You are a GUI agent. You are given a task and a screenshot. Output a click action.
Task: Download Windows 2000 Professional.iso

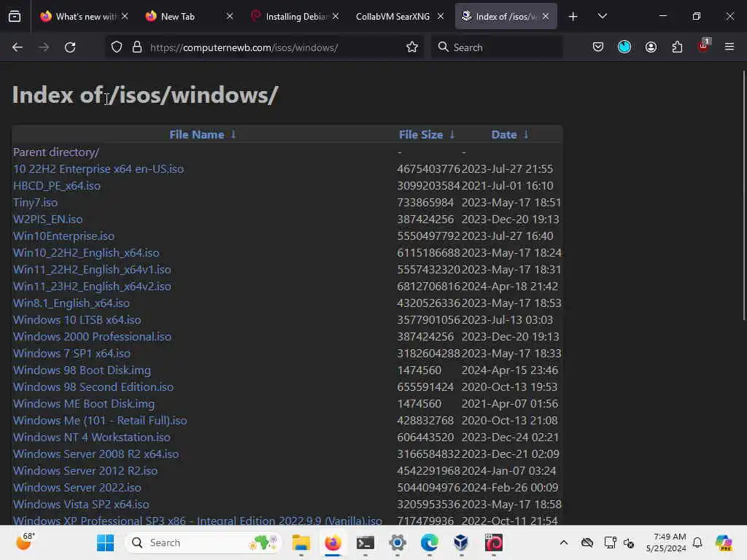pos(92,337)
